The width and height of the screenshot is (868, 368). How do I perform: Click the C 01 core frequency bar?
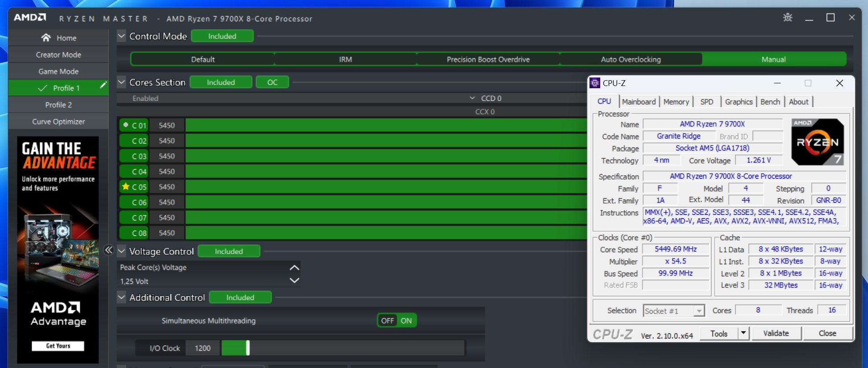(386, 125)
